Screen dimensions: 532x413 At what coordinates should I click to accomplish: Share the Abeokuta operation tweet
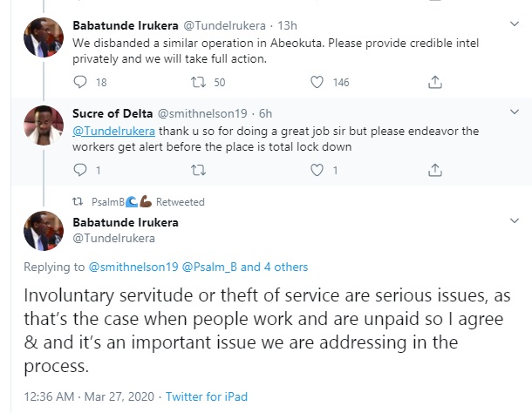click(434, 82)
